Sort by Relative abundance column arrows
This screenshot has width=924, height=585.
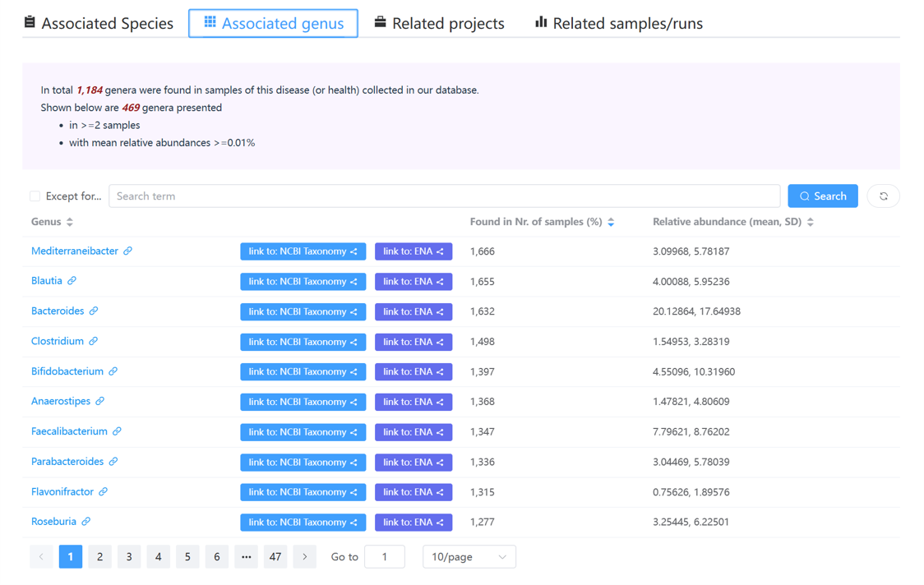pos(811,222)
